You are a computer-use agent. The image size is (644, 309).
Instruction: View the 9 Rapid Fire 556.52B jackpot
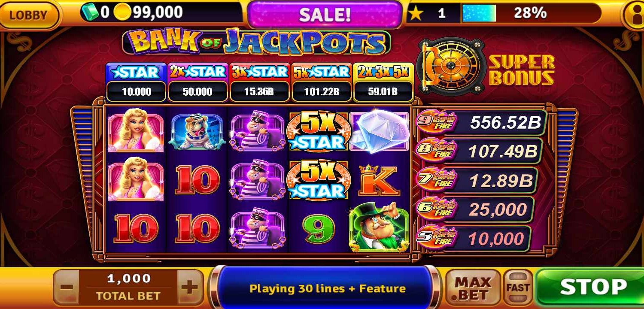point(481,122)
